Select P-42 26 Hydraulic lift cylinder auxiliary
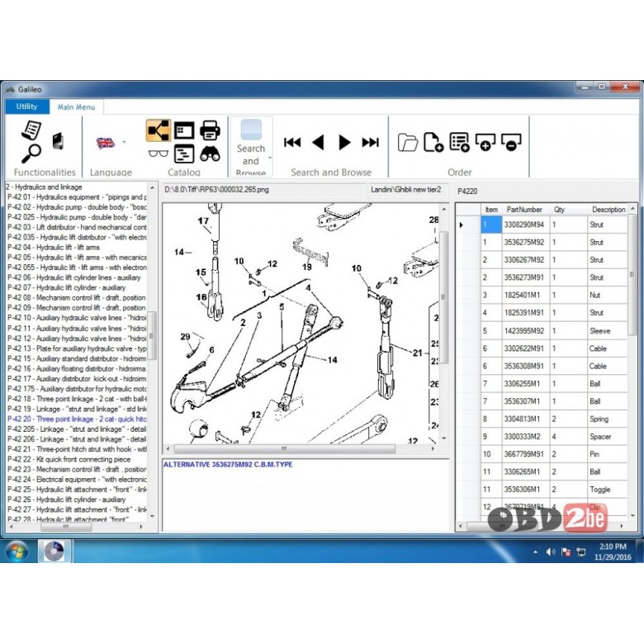The height and width of the screenshot is (644, 644). click(66, 500)
